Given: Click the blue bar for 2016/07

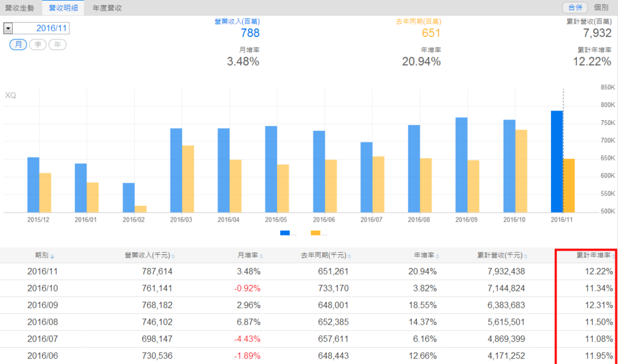Looking at the screenshot, I should coord(366,177).
